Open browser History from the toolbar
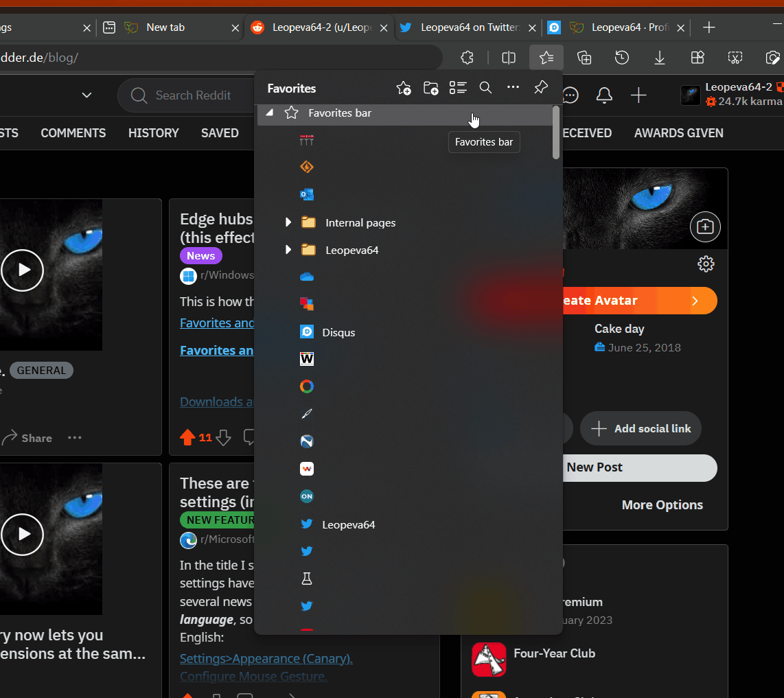The height and width of the screenshot is (698, 784). coord(622,58)
